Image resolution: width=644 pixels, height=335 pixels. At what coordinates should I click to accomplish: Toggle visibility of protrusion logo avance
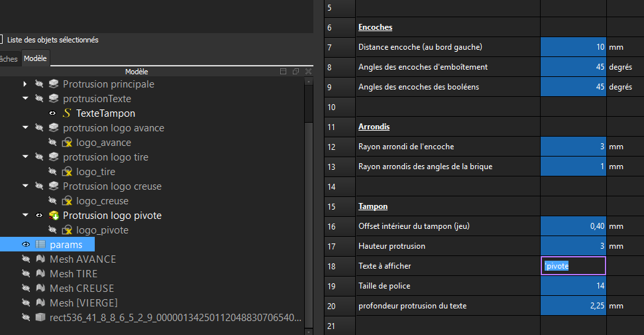[x=39, y=128]
